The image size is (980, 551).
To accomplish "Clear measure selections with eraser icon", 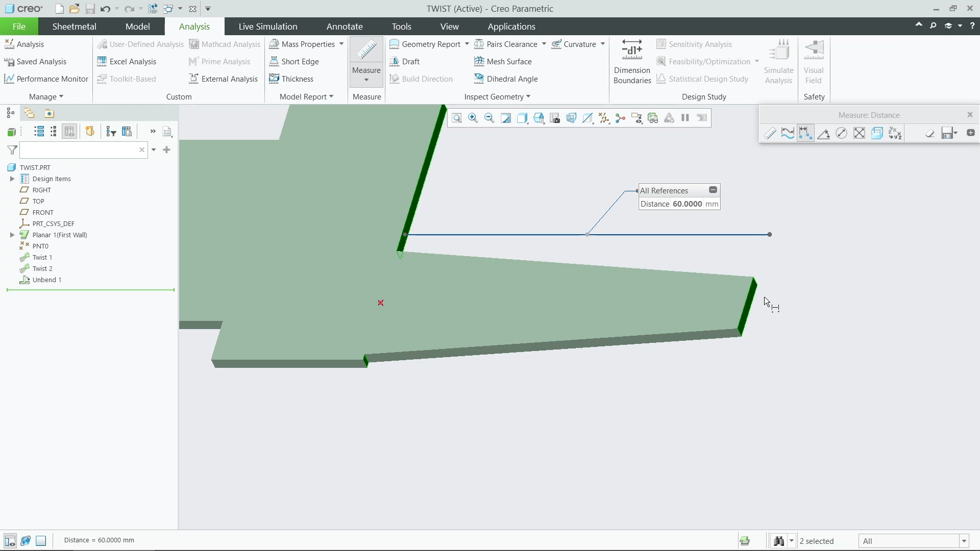I will point(930,134).
